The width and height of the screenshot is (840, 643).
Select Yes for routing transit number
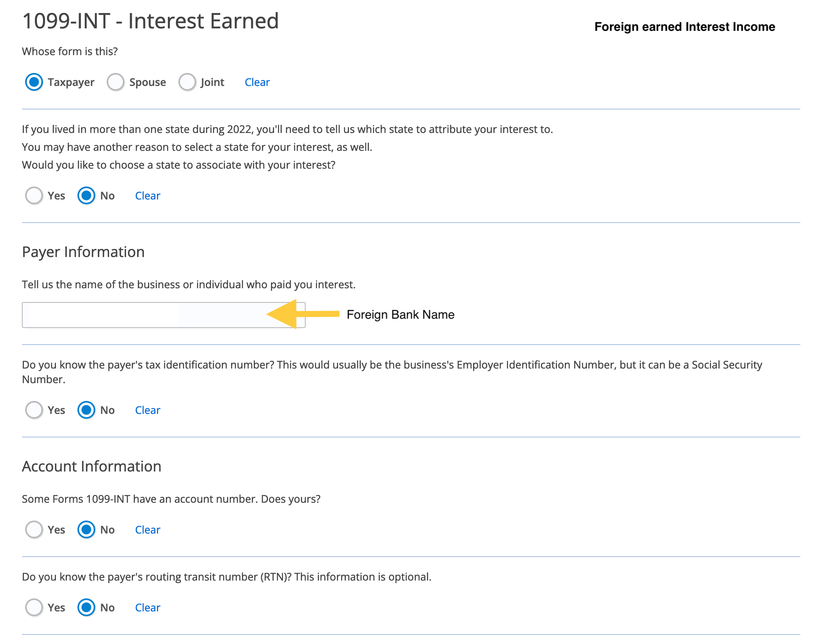tap(34, 607)
